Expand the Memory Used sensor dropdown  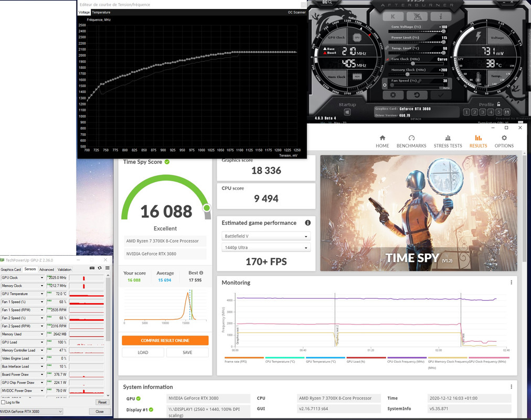point(42,334)
